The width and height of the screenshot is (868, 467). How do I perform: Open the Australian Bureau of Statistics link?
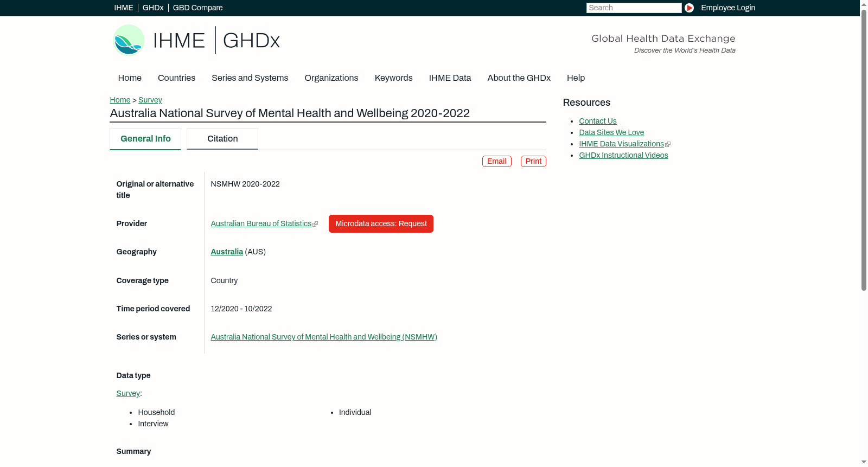[261, 223]
